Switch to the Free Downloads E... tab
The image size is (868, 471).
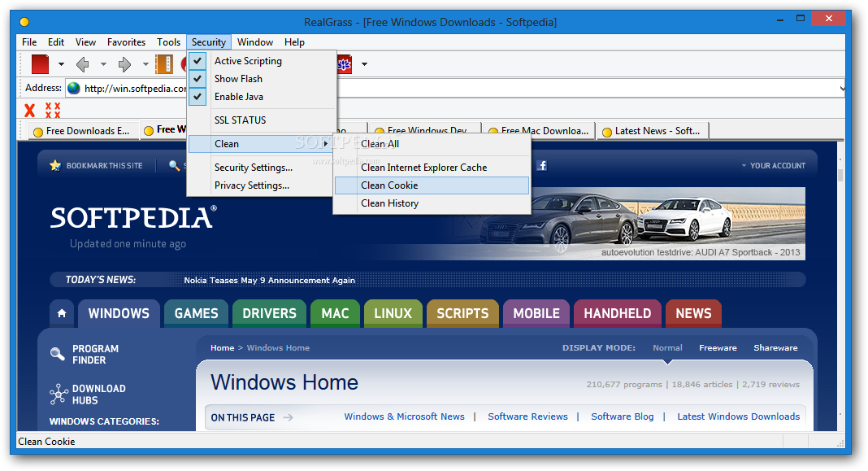pyautogui.click(x=82, y=131)
